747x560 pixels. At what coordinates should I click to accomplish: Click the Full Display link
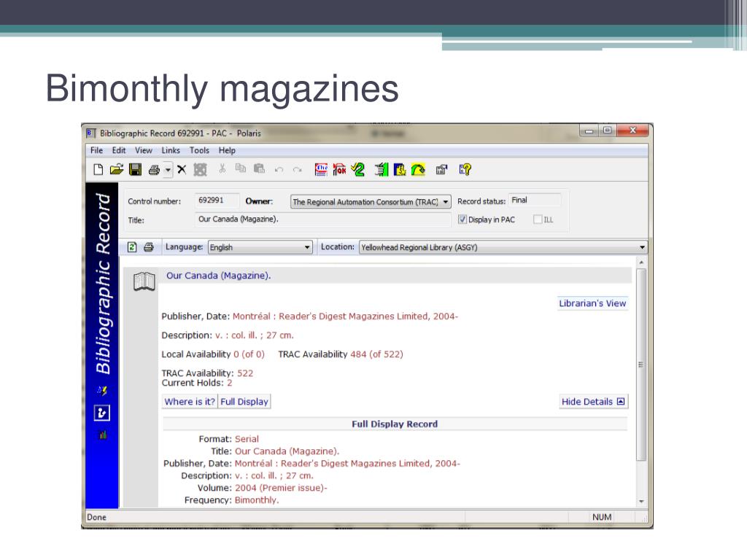click(244, 402)
